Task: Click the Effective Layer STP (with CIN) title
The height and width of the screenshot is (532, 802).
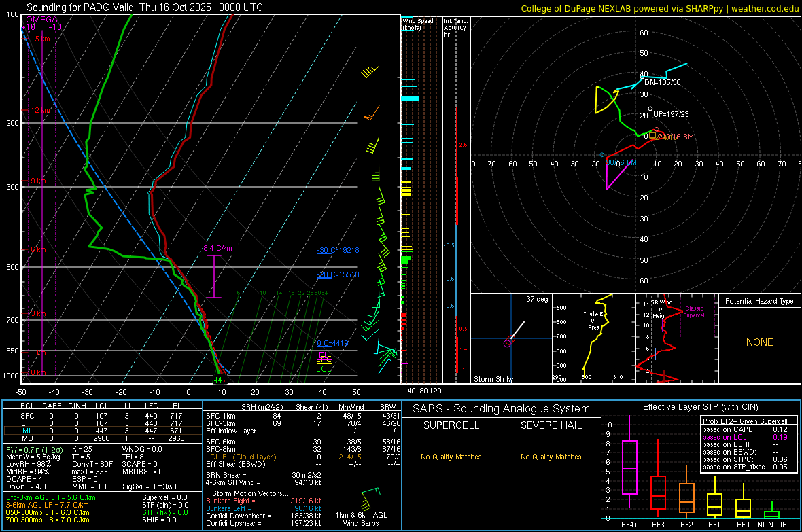Action: coord(700,407)
